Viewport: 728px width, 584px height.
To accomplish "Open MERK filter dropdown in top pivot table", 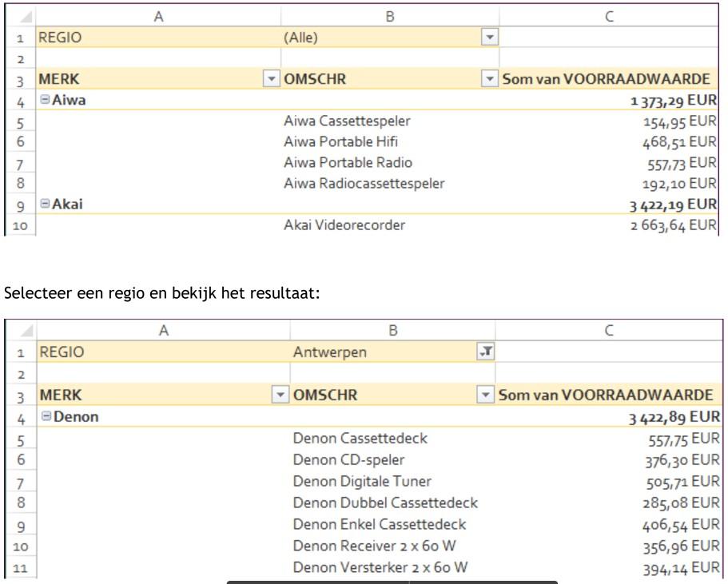I will tap(271, 78).
